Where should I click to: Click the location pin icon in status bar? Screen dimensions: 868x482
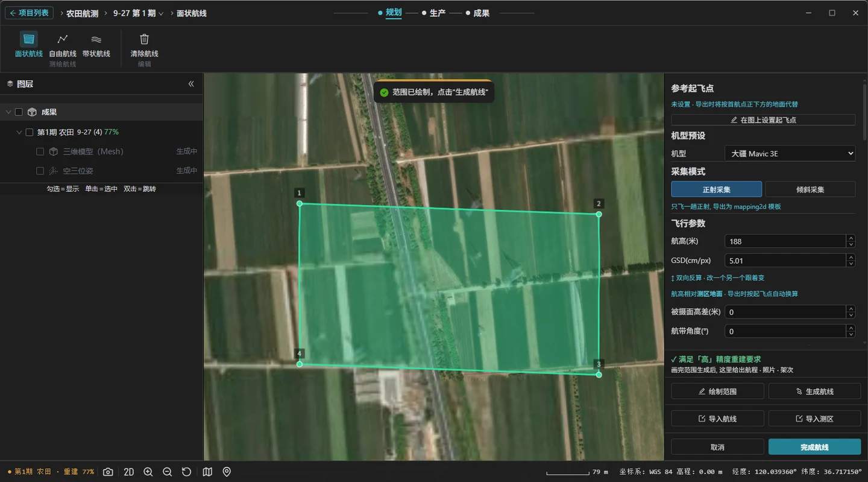click(x=227, y=472)
